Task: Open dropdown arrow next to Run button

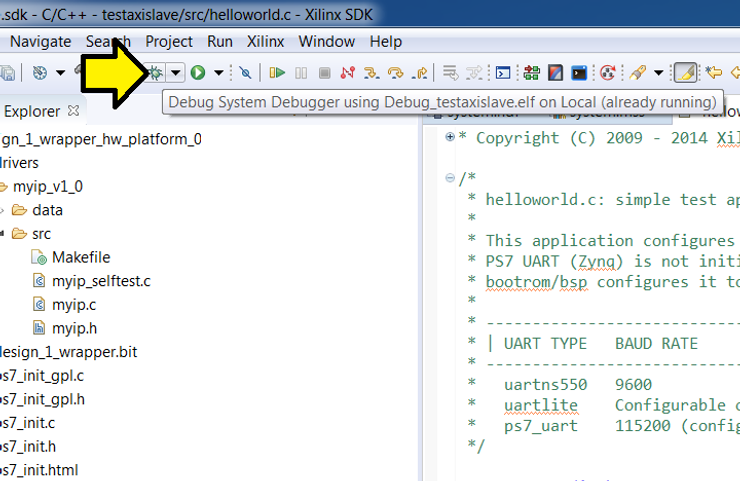Action: click(x=219, y=73)
